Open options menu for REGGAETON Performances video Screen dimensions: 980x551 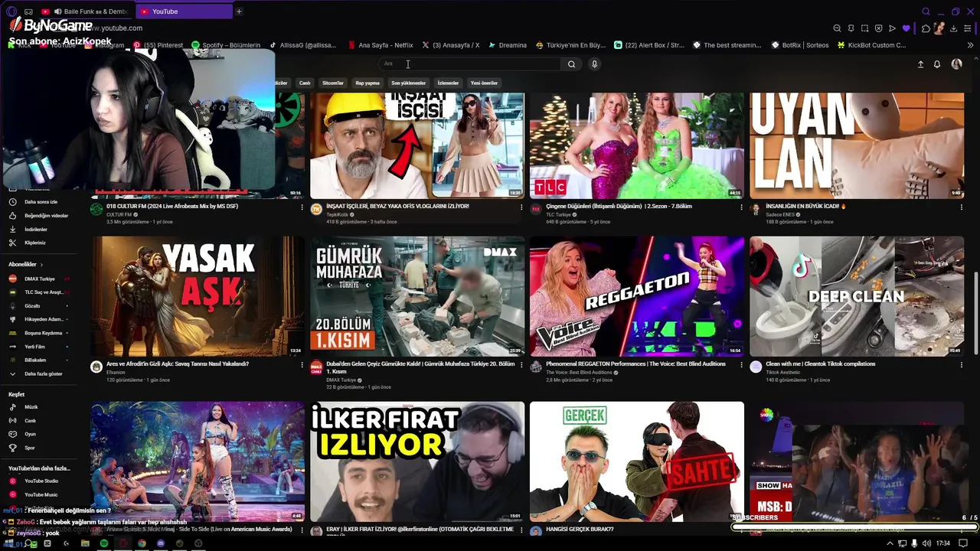tap(741, 364)
